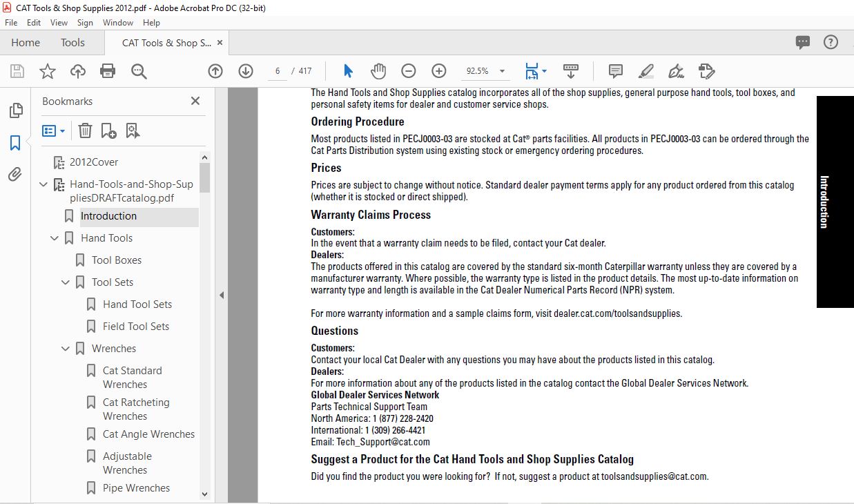Image resolution: width=854 pixels, height=504 pixels.
Task: Click the Save file icon
Action: (17, 71)
